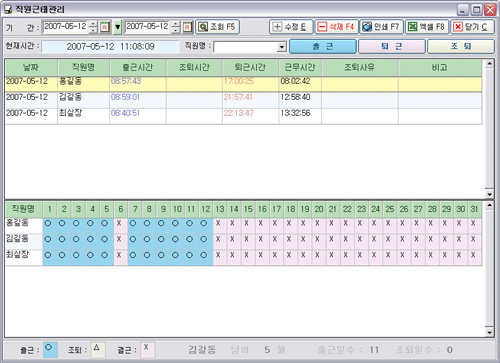500x363 pixels.
Task: Click the clock-in time 08:40:51
Action: click(125, 113)
